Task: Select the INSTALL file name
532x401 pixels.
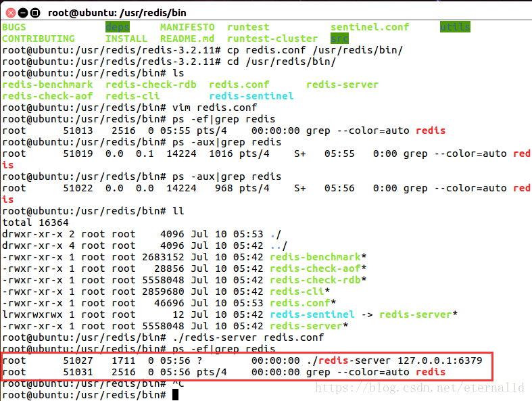Action: pyautogui.click(x=126, y=39)
